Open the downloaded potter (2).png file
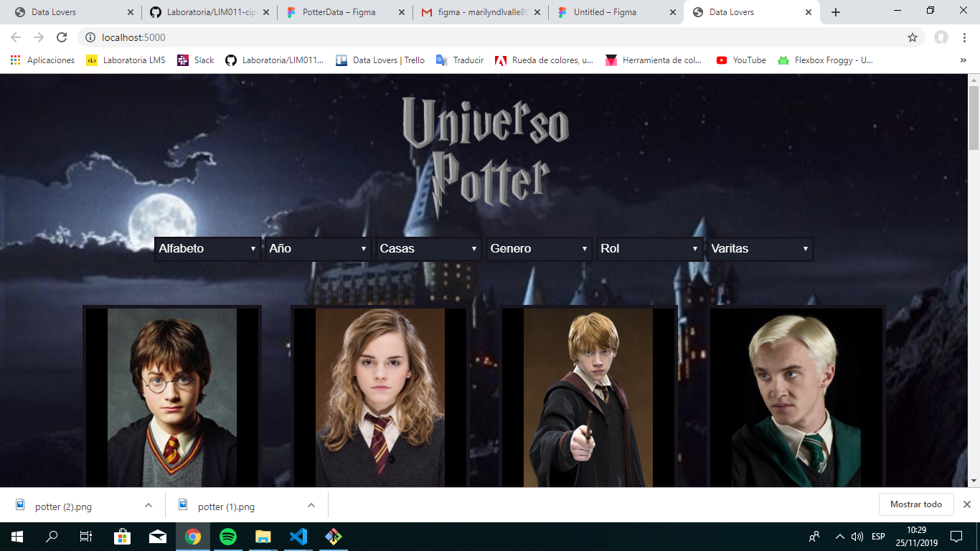Viewport: 980px width, 551px height. tap(63, 506)
